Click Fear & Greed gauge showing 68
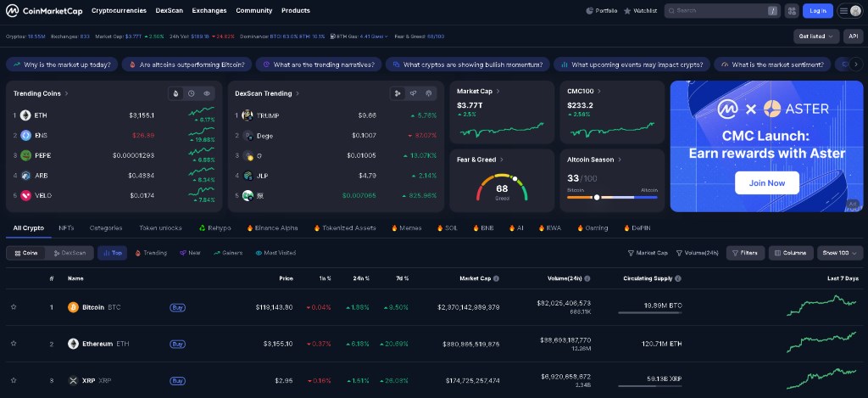 pos(502,188)
